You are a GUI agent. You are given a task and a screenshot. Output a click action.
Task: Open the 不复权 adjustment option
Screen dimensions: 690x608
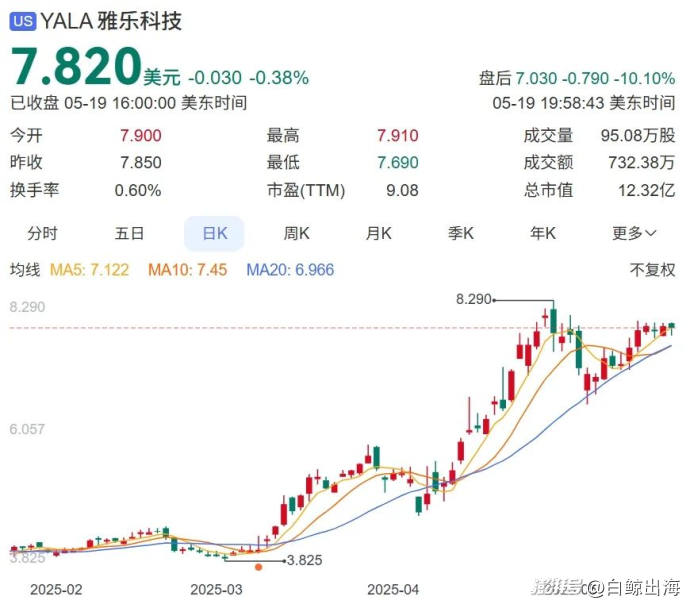[x=652, y=270]
